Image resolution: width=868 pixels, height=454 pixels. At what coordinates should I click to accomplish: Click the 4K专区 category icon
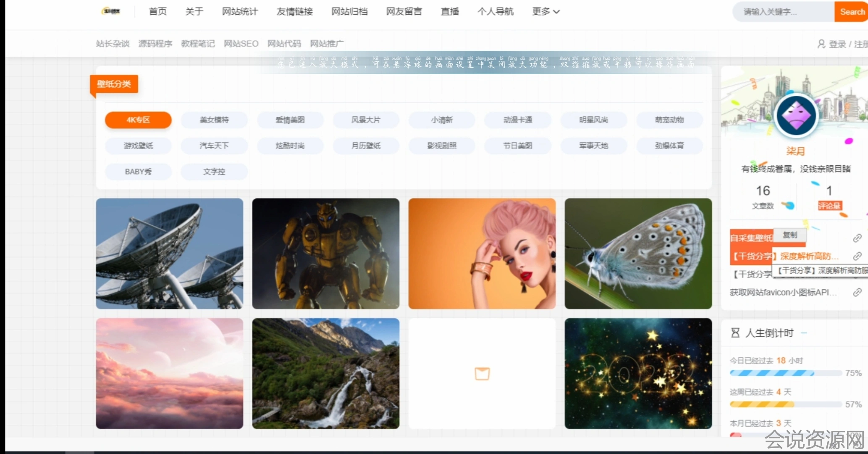pyautogui.click(x=138, y=119)
